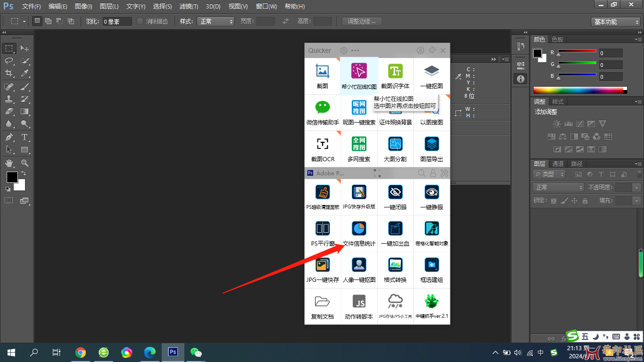Toggle 一键睁眼 show-layers action
The width and height of the screenshot is (644, 362).
pos(432,197)
